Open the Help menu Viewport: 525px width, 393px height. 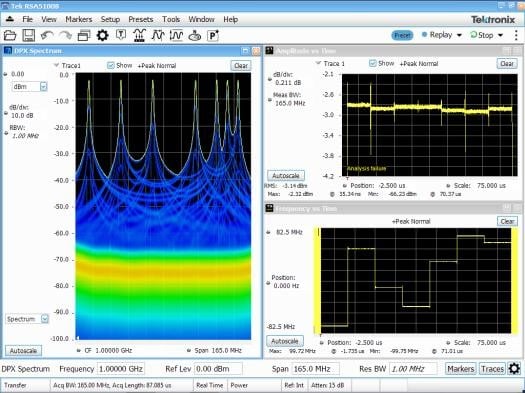pos(231,19)
